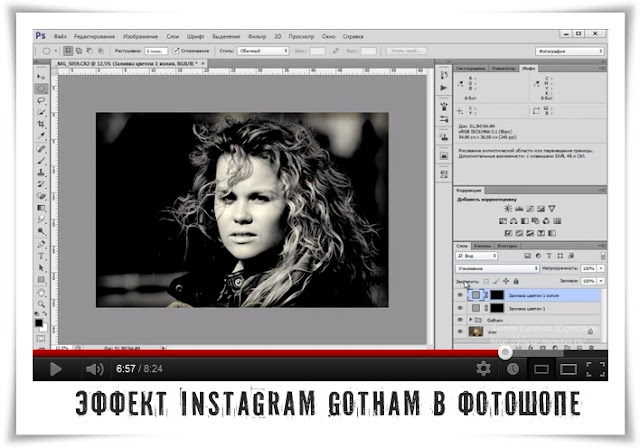
Task: Select the Clone Stamp tool
Action: (x=41, y=173)
